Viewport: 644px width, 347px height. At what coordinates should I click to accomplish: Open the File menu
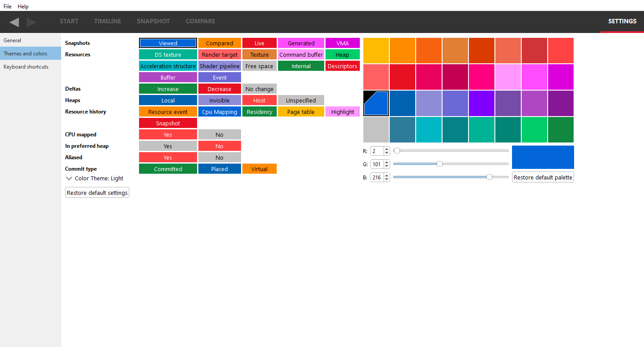point(7,7)
